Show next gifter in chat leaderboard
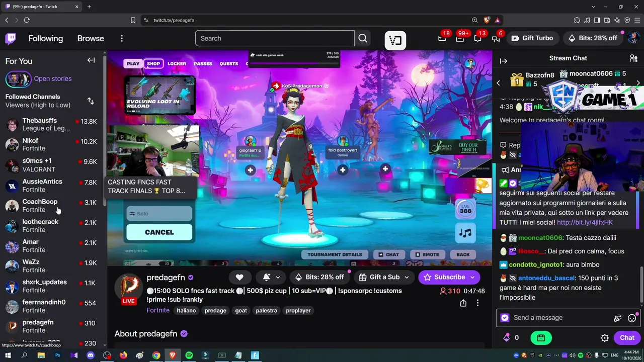The image size is (644, 362). [x=638, y=83]
